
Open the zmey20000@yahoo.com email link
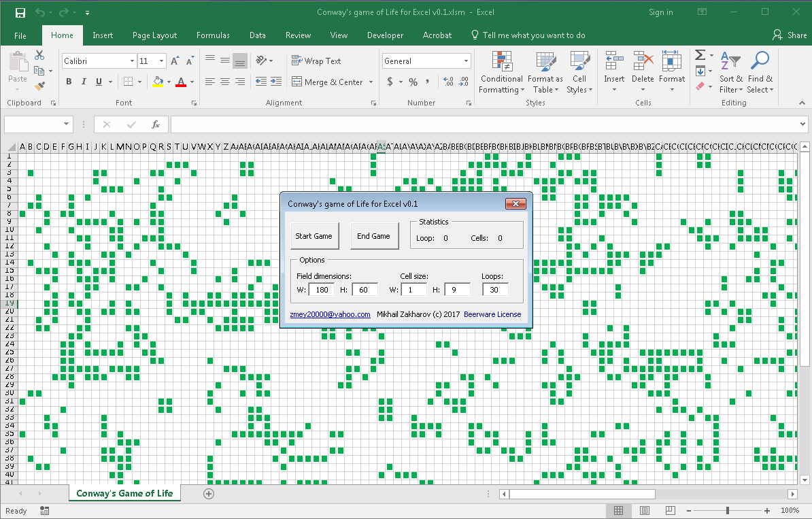[330, 314]
